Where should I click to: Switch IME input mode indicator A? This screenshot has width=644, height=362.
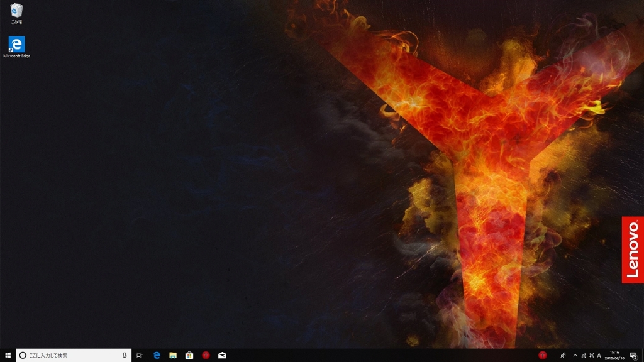click(599, 356)
